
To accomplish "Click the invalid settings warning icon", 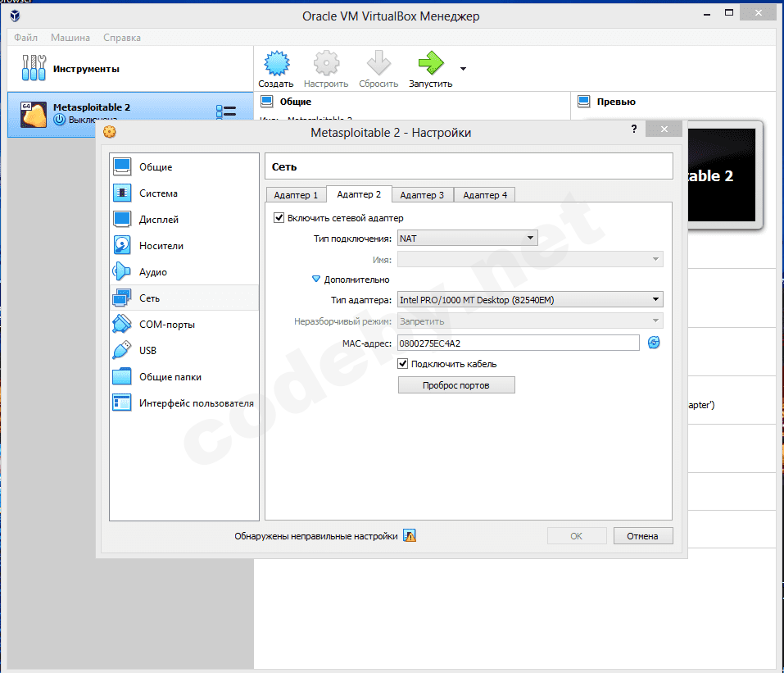I will [x=410, y=536].
